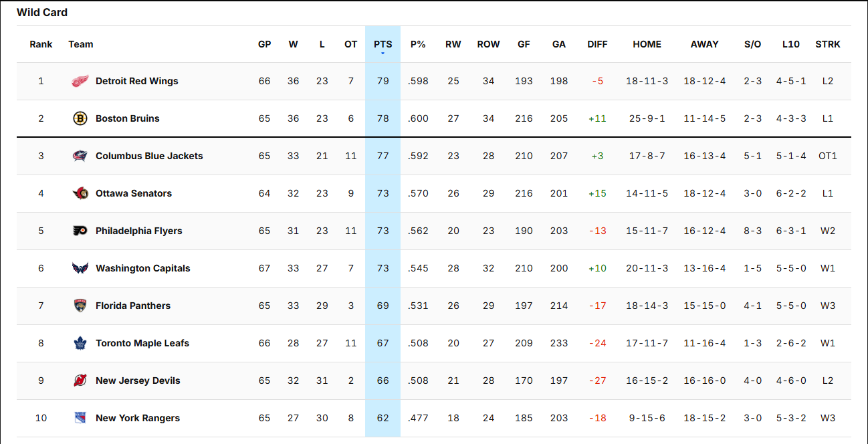Open the New York Rangers team link

[138, 418]
